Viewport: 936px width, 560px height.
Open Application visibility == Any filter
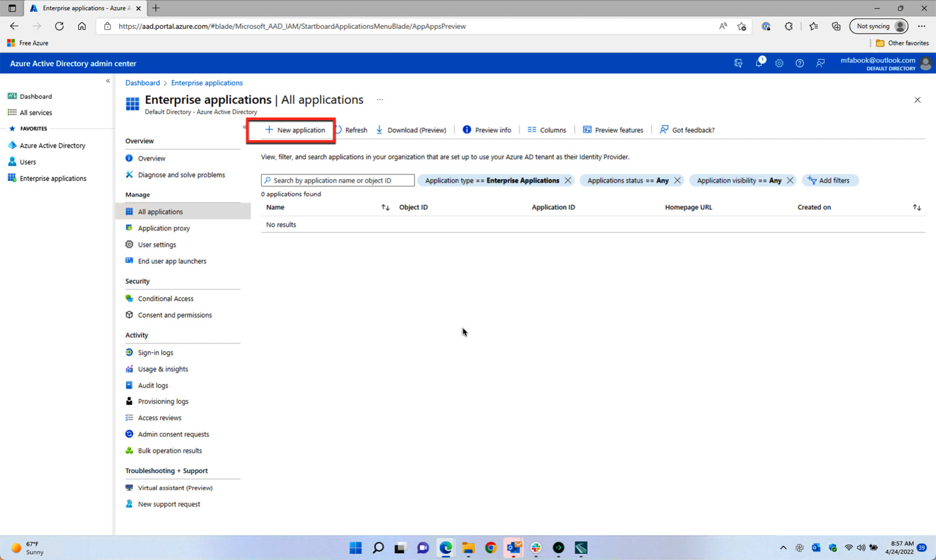(739, 180)
